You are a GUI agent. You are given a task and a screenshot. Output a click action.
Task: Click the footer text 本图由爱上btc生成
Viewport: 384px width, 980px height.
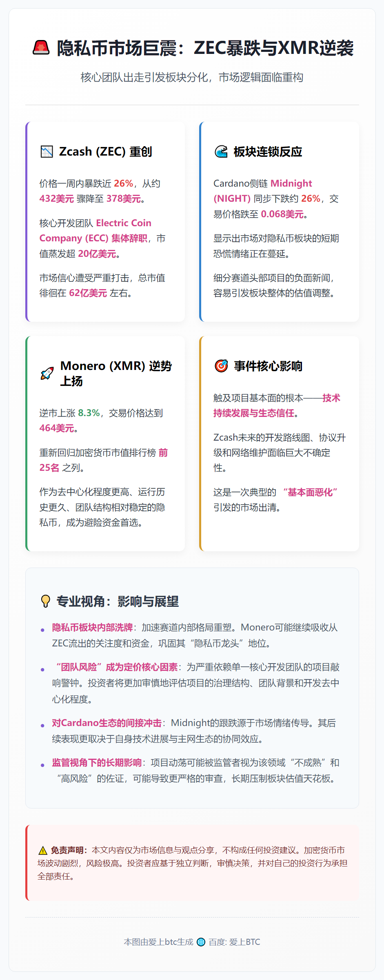click(x=158, y=942)
